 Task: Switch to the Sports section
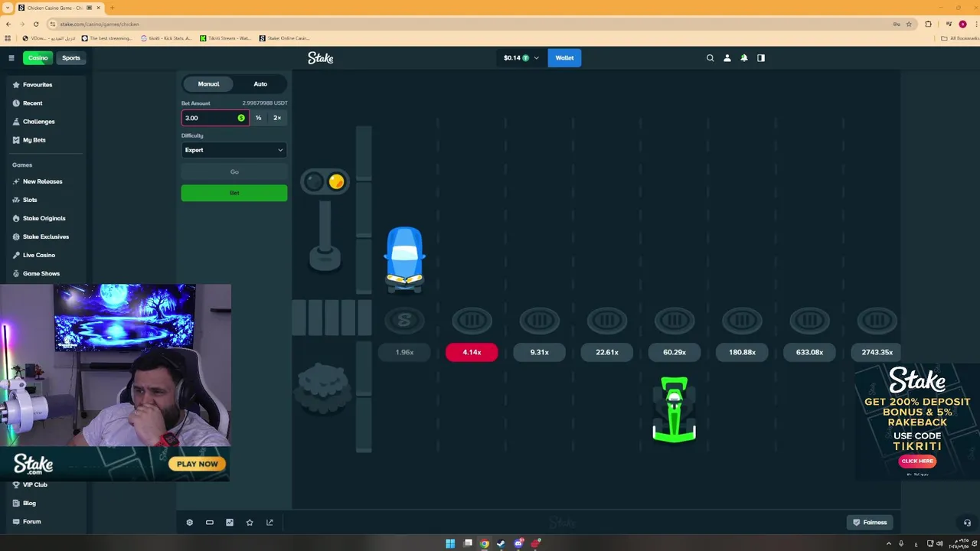click(x=71, y=58)
